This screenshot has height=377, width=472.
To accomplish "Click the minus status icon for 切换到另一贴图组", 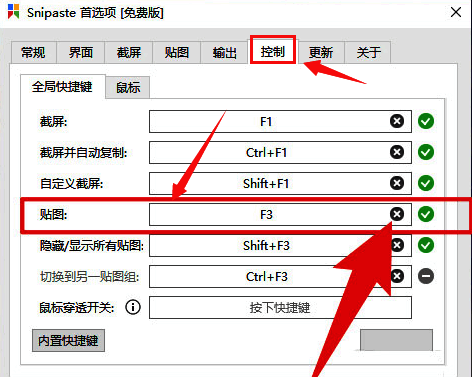I will [x=426, y=276].
